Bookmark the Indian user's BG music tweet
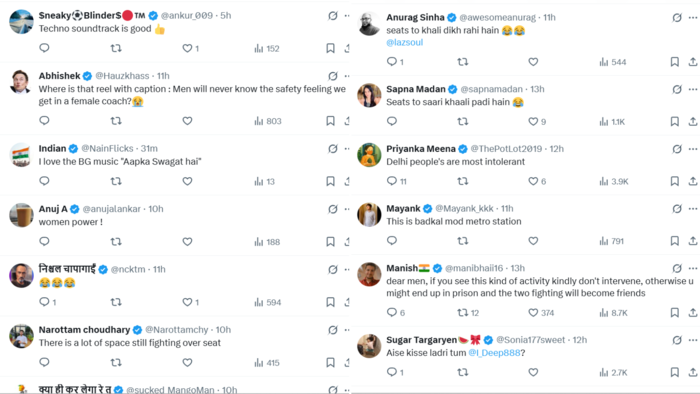This screenshot has height=394, width=700. click(x=330, y=181)
